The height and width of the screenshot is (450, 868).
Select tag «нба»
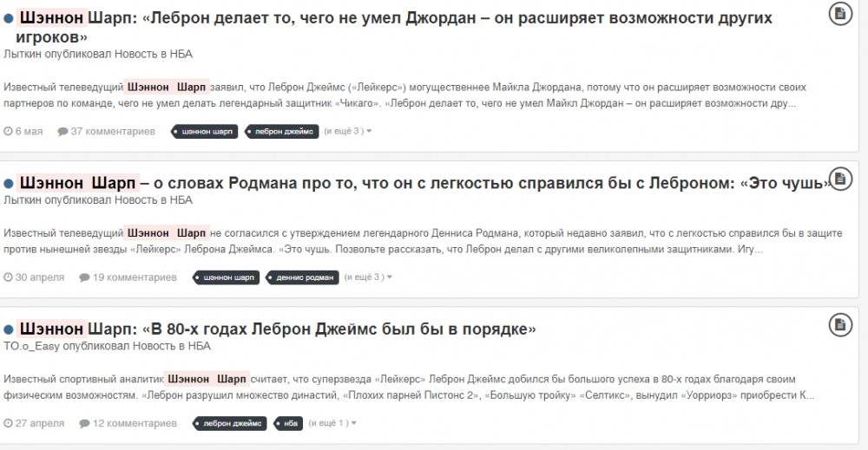288,423
